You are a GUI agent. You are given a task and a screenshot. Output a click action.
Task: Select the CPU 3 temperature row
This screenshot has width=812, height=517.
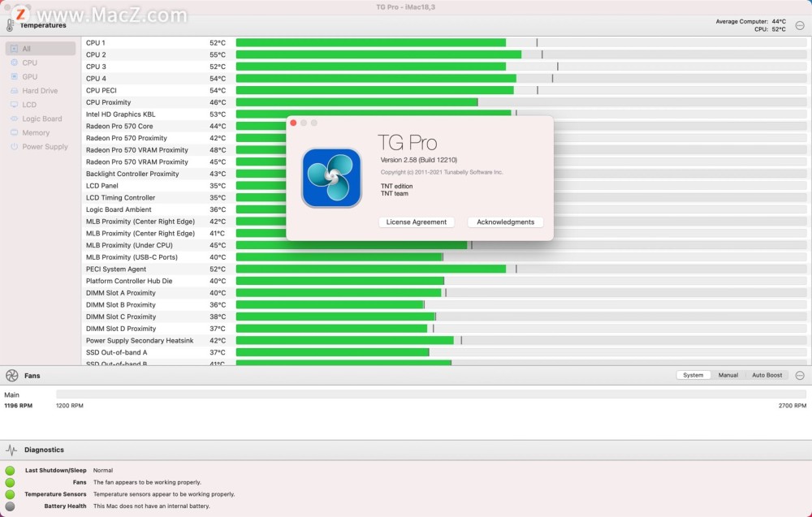[447, 67]
